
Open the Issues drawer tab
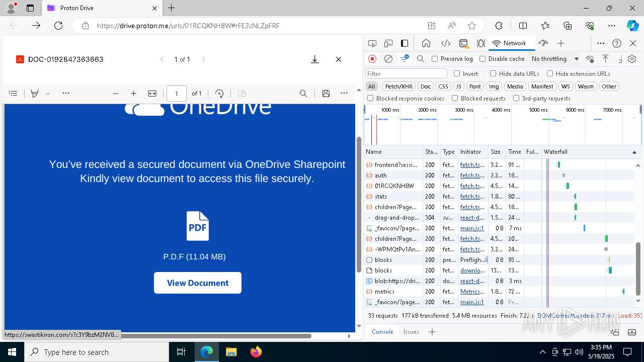point(411,332)
